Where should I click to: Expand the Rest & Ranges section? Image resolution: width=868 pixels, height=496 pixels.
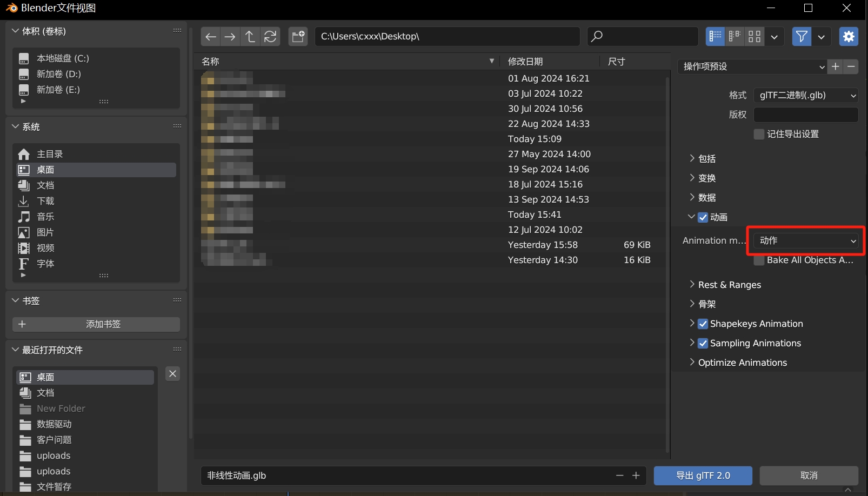click(x=692, y=284)
